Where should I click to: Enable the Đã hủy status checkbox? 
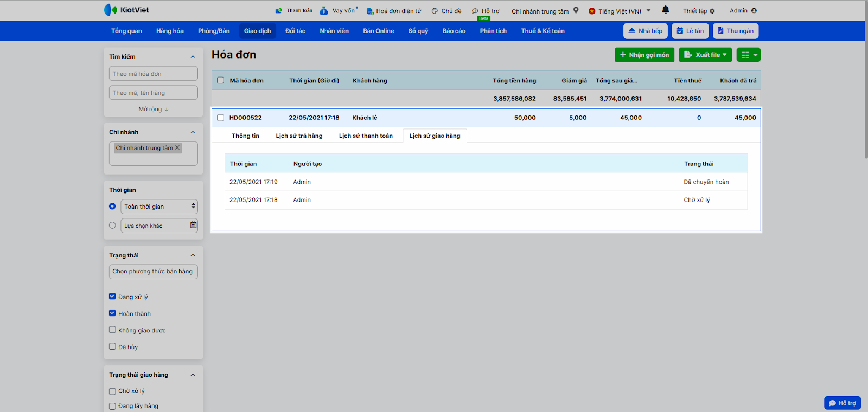point(112,346)
